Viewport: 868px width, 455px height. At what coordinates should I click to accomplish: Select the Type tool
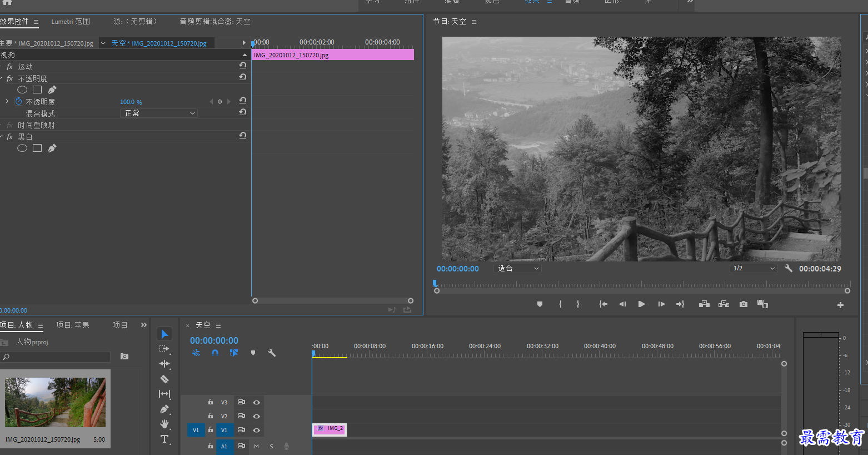click(164, 439)
